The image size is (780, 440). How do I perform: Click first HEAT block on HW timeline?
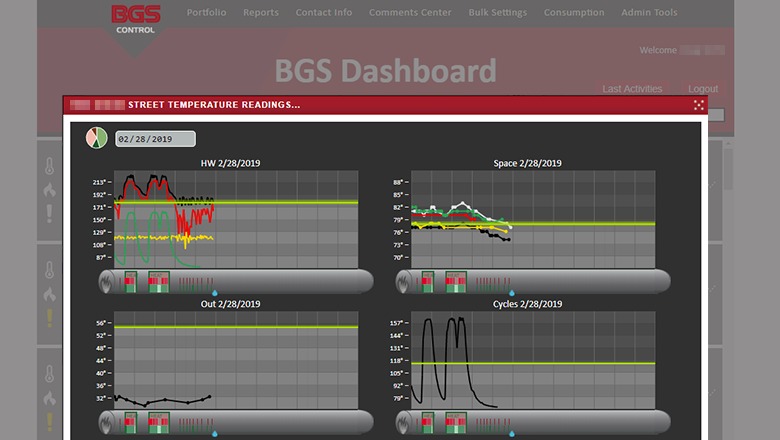pos(131,282)
